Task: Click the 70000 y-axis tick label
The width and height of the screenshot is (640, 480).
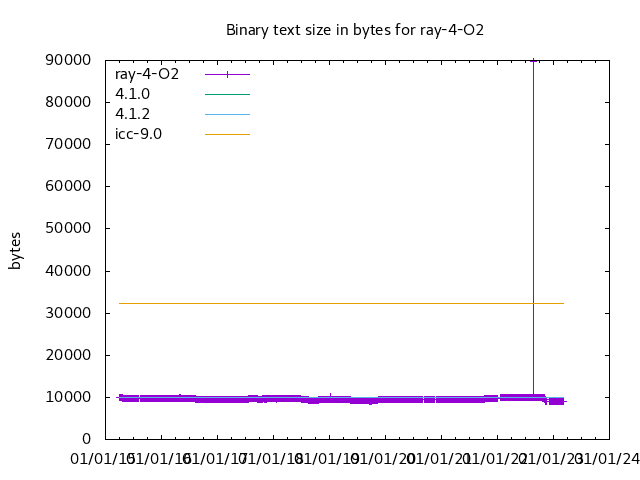Action: [69, 144]
